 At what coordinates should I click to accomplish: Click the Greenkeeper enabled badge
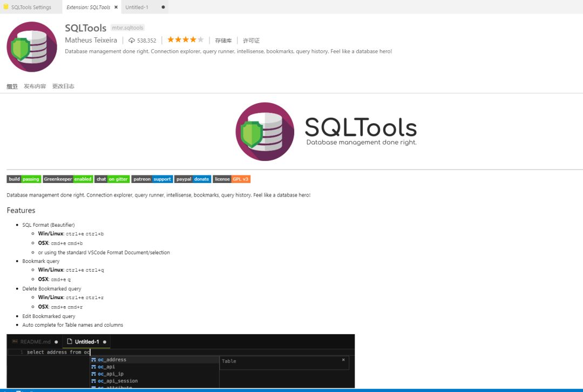[x=67, y=179]
